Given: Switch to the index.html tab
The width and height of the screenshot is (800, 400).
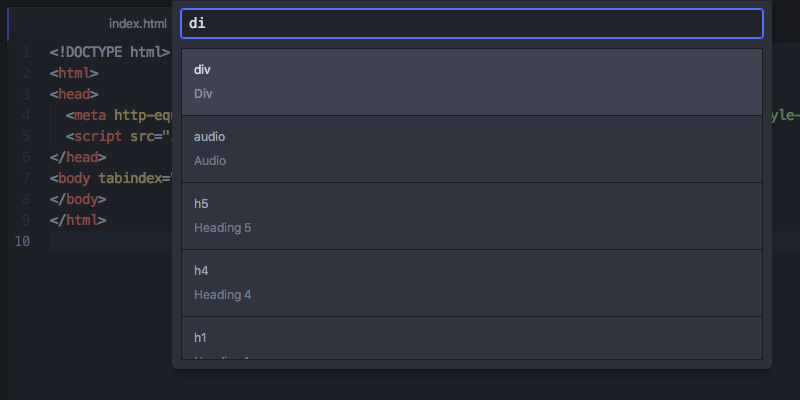Looking at the screenshot, I should tap(137, 23).
